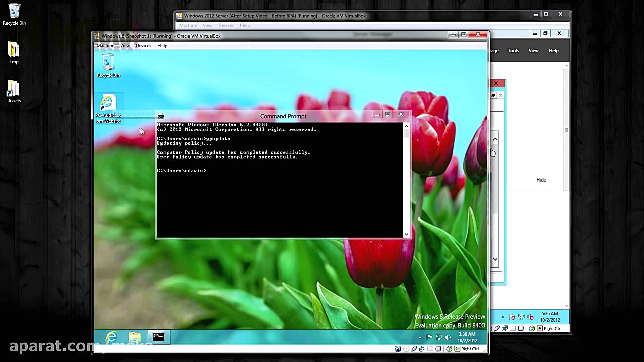This screenshot has width=644, height=362.
Task: Open the shared folders icon in VirtualBox status bar
Action: (x=430, y=348)
